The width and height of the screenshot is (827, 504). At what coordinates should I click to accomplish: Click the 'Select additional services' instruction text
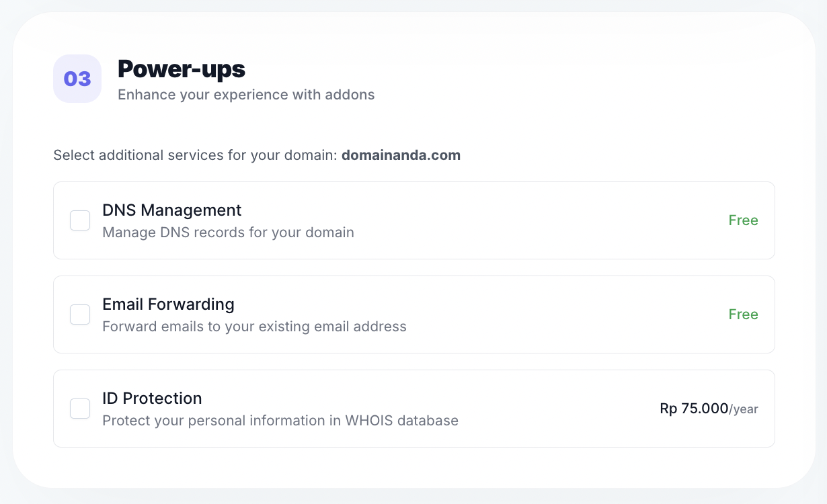pyautogui.click(x=195, y=155)
